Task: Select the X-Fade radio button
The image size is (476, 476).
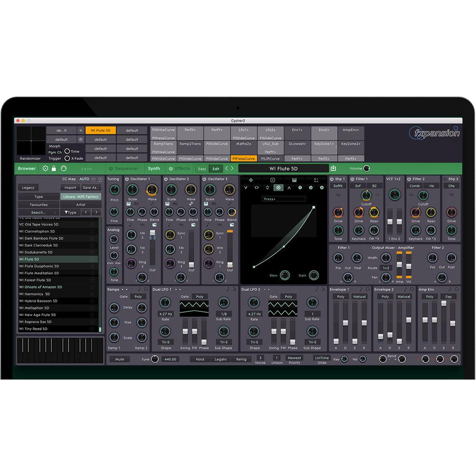Action: click(x=67, y=158)
